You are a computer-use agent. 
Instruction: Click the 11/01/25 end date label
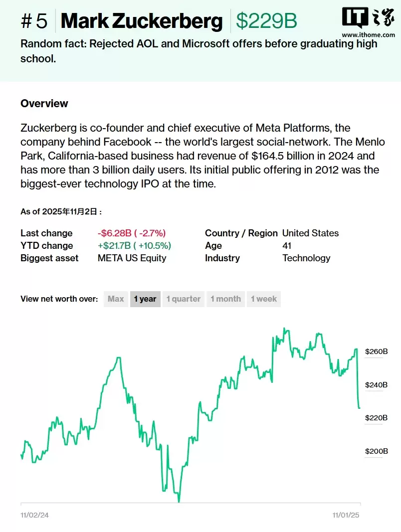coord(346,515)
